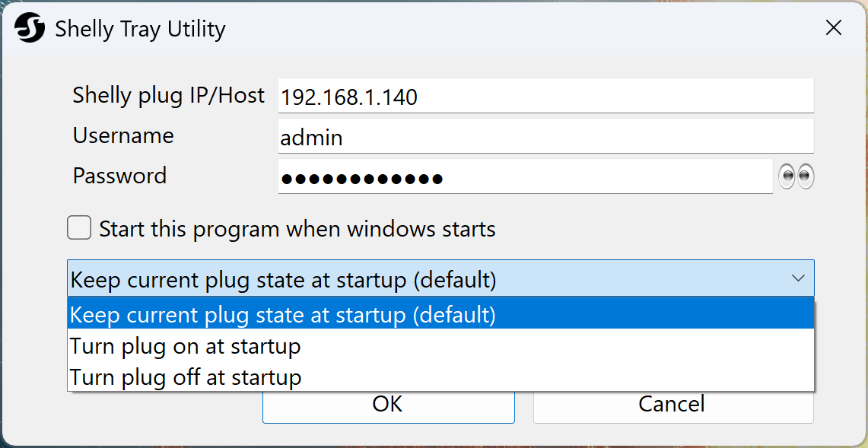The width and height of the screenshot is (868, 448).
Task: Confirm the settings with OK
Action: (x=388, y=404)
